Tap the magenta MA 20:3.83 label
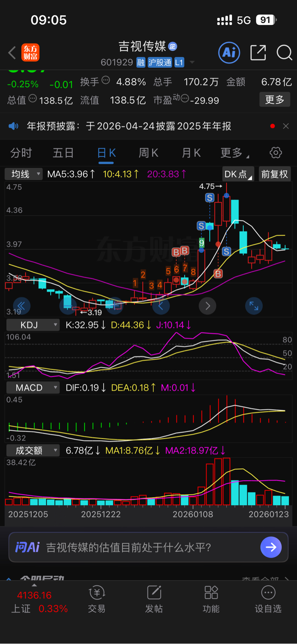The width and height of the screenshot is (297, 644). tap(167, 174)
